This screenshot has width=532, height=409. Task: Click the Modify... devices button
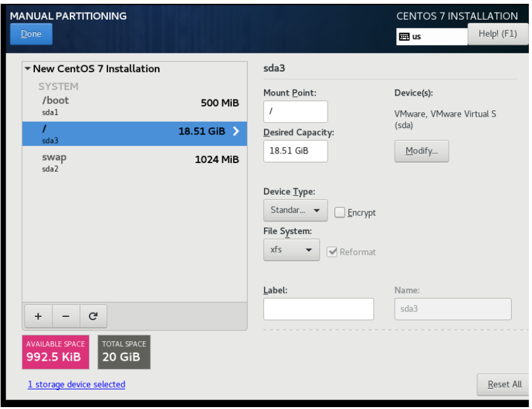422,151
